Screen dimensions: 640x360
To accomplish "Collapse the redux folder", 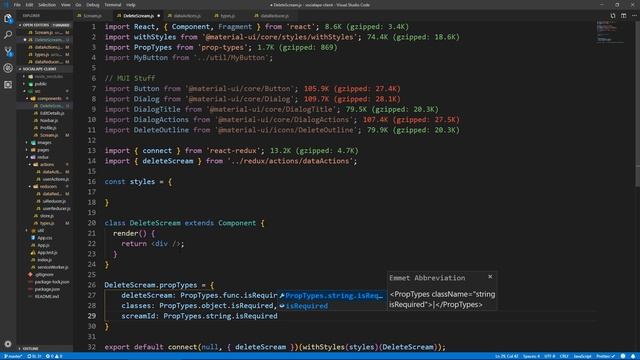I will point(43,157).
